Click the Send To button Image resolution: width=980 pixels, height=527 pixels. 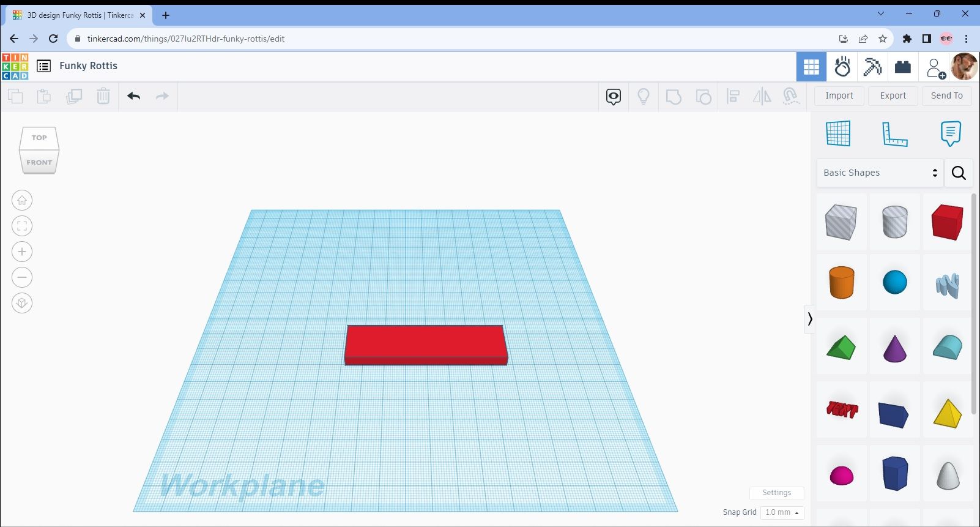pyautogui.click(x=947, y=95)
